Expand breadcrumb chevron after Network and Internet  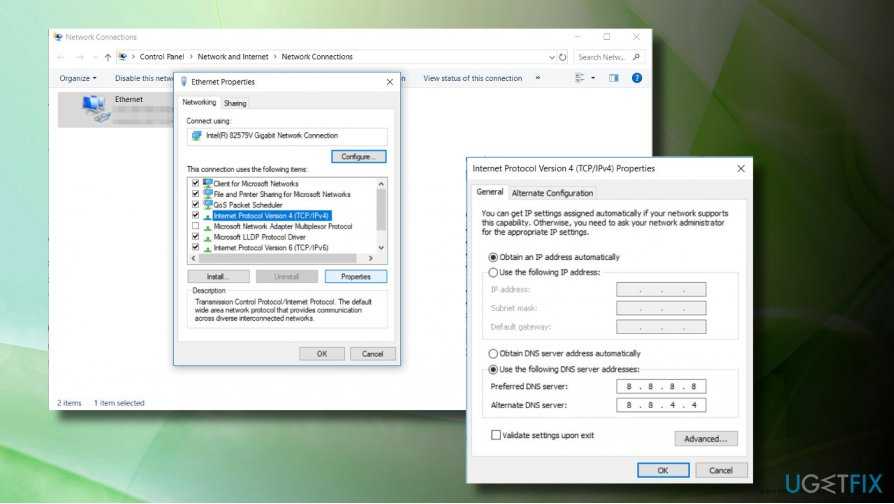275,57
